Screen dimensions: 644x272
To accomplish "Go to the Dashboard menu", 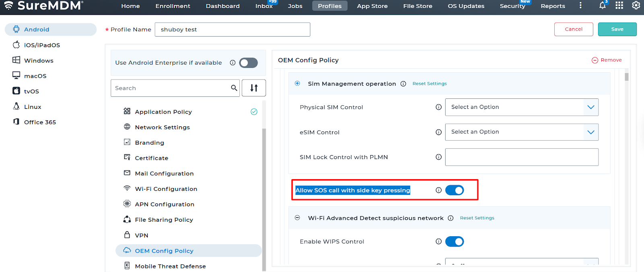I will click(223, 6).
